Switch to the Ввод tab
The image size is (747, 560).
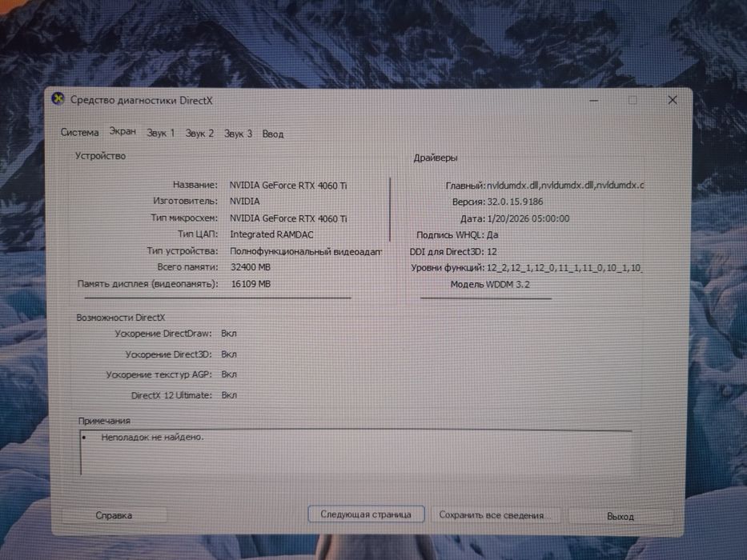(273, 134)
